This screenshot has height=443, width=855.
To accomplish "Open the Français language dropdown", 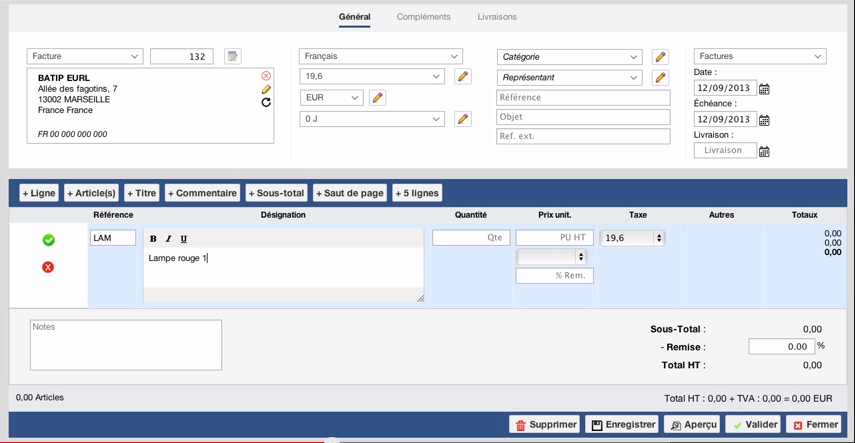I will (381, 56).
